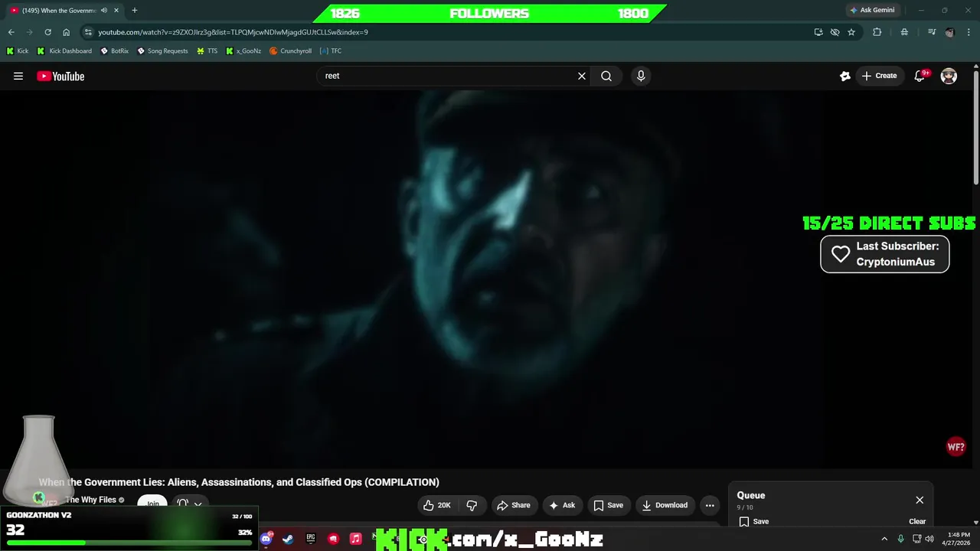Clear the search box with the X
This screenshot has width=980, height=551.
pyautogui.click(x=582, y=76)
